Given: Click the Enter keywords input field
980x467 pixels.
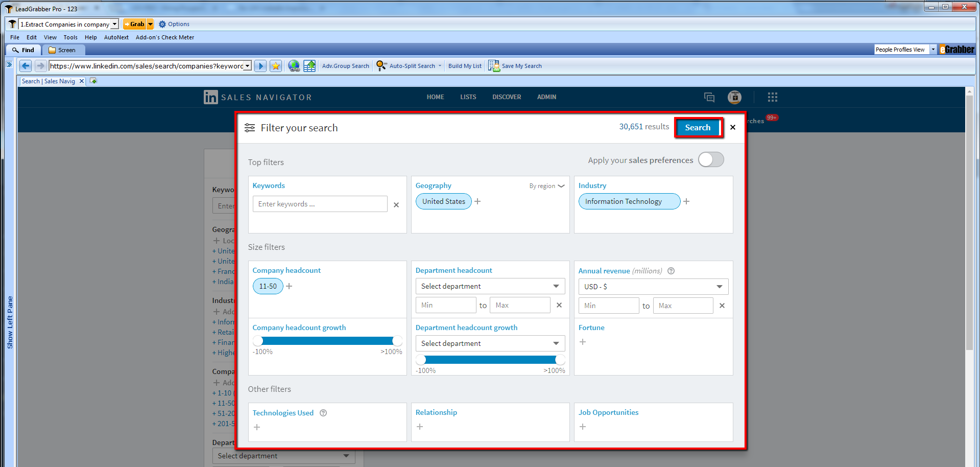Looking at the screenshot, I should [x=320, y=204].
